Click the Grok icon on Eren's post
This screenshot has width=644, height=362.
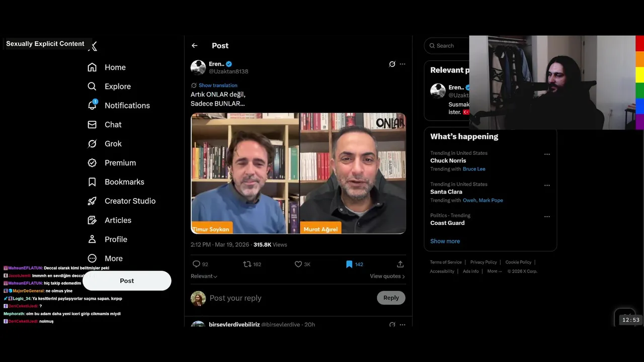pos(392,64)
